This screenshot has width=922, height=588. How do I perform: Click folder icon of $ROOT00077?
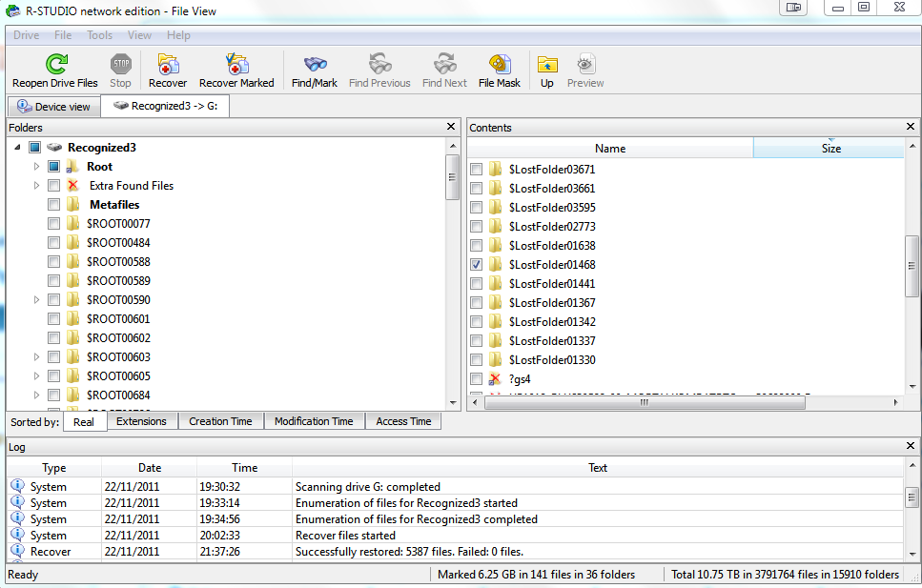coord(72,223)
